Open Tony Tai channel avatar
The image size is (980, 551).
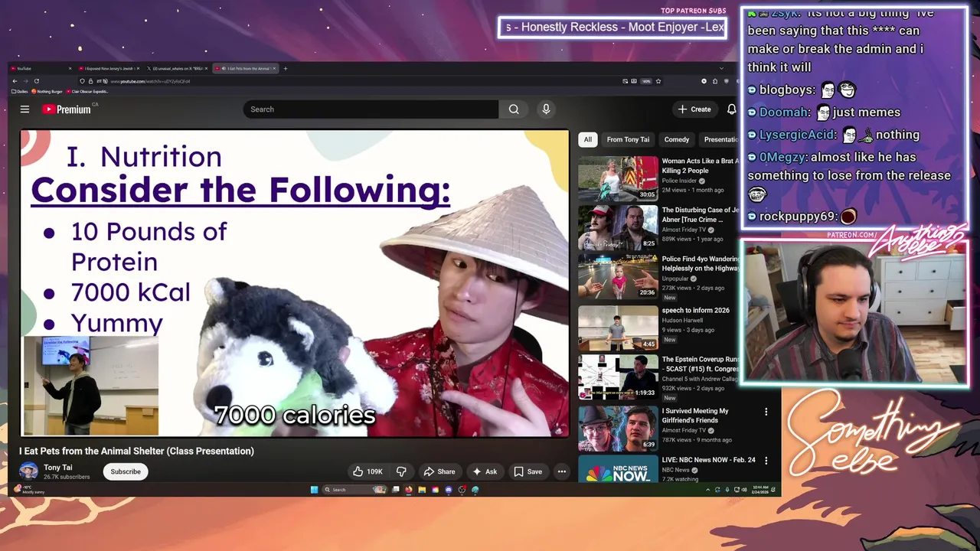tap(28, 471)
